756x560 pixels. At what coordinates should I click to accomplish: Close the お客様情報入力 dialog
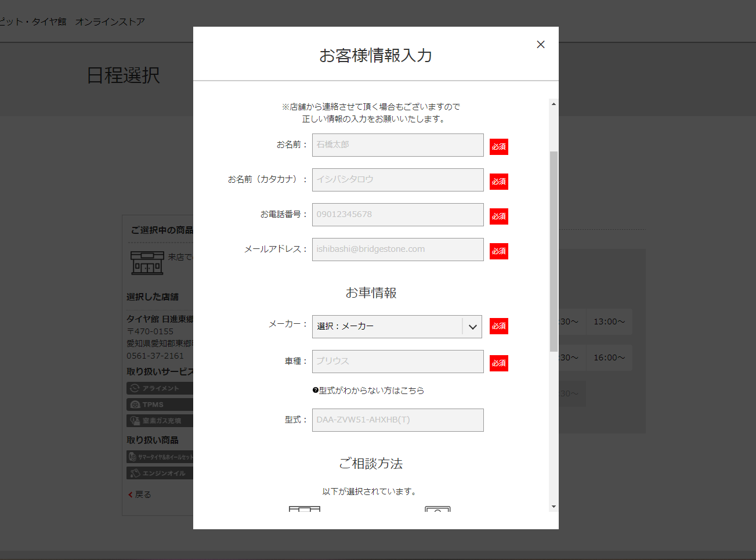click(x=541, y=45)
